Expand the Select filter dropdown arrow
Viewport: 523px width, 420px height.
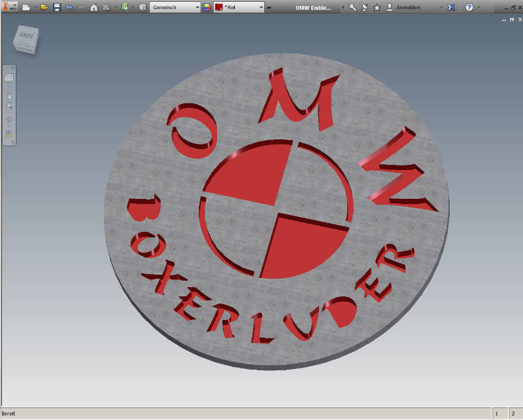[x=133, y=7]
